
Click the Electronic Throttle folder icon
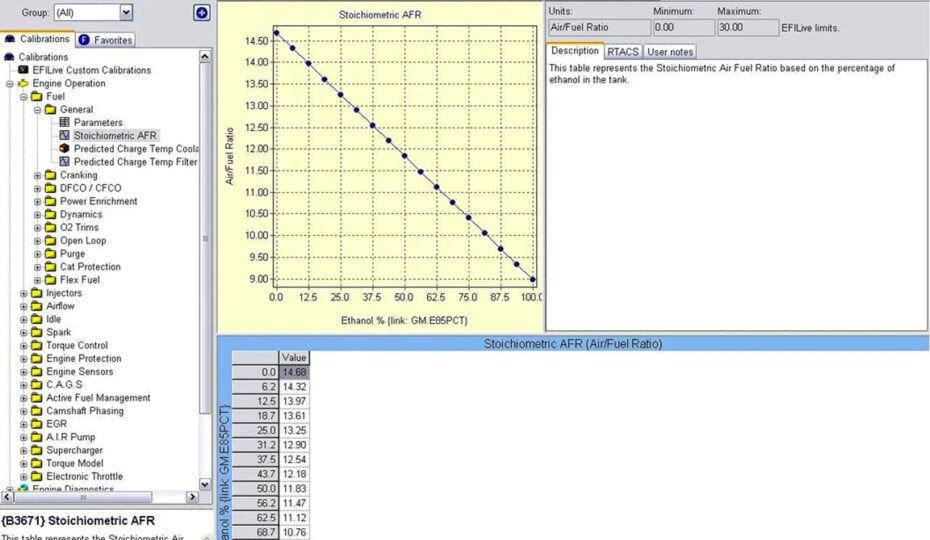[37, 476]
